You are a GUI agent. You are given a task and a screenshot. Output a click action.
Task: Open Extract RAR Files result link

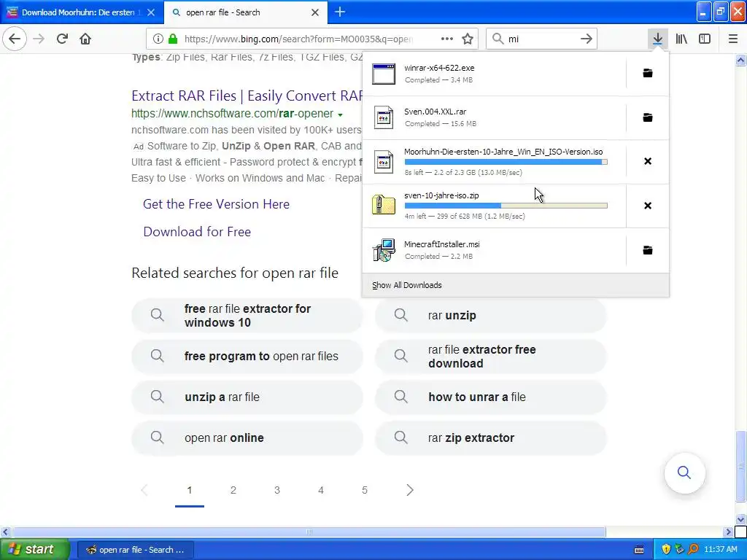click(x=247, y=96)
